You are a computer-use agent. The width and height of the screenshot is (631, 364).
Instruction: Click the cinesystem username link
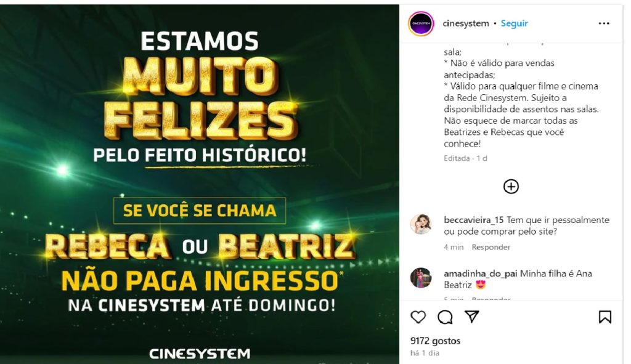point(466,23)
